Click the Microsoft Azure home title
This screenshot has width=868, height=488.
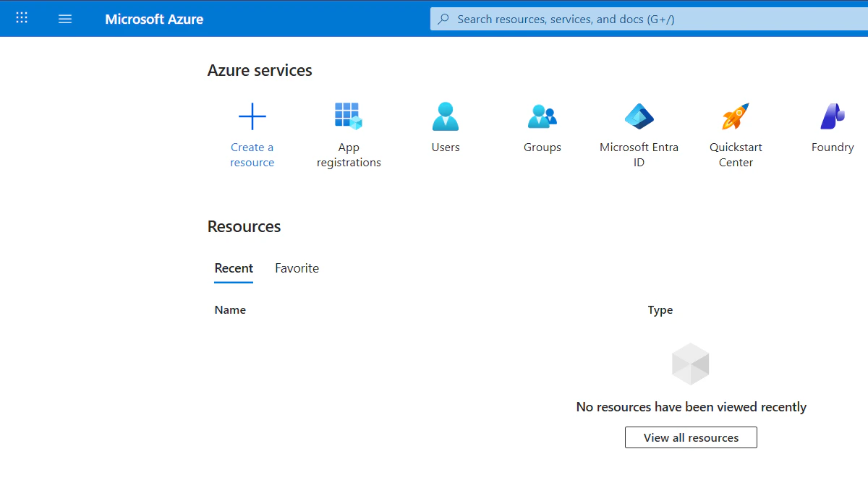(x=154, y=19)
